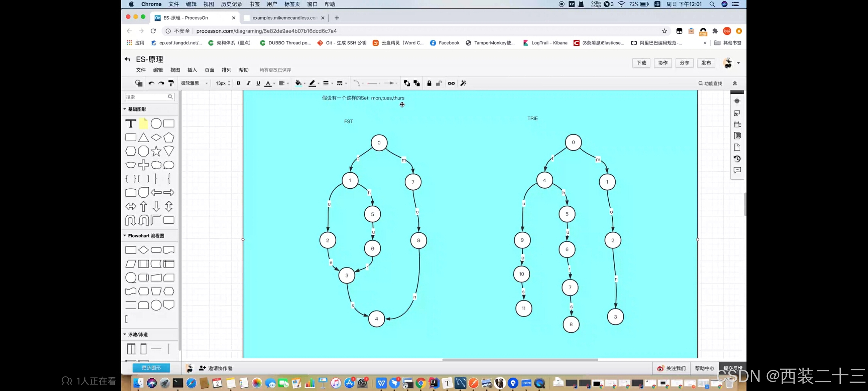This screenshot has width=868, height=391.
Task: Toggle italic text formatting
Action: tap(248, 83)
